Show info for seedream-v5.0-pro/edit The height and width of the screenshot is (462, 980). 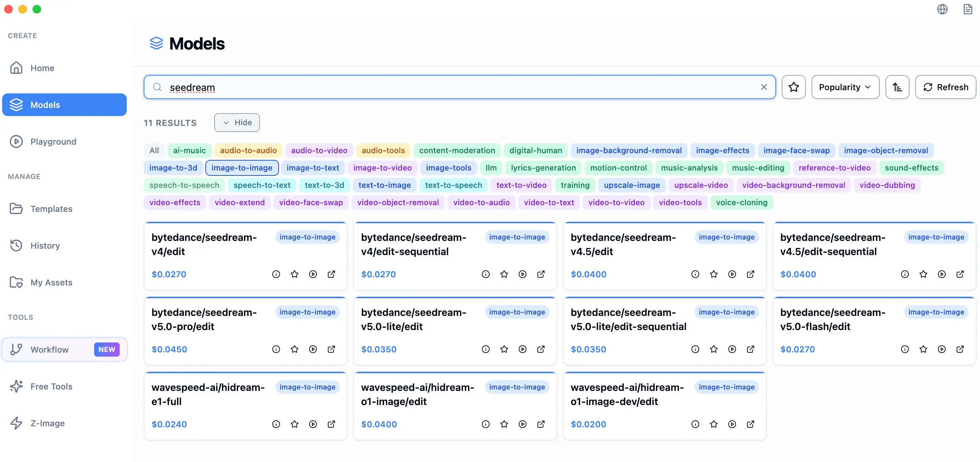(276, 349)
